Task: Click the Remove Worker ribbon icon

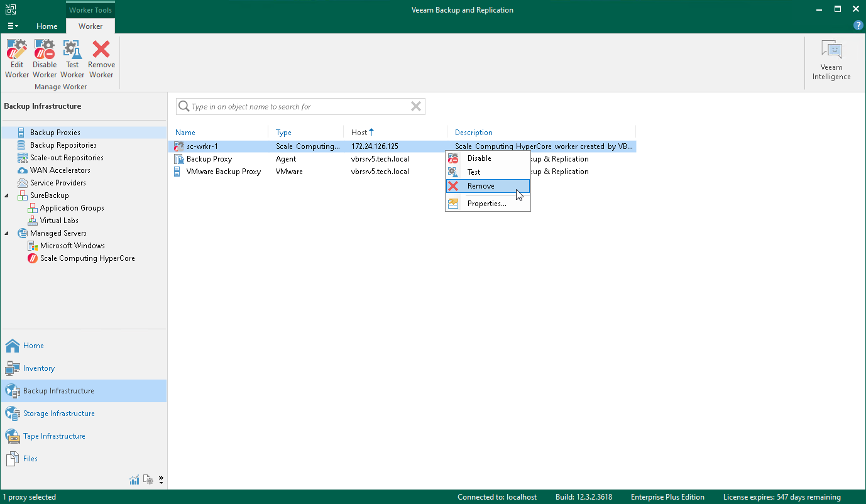Action: click(x=101, y=59)
